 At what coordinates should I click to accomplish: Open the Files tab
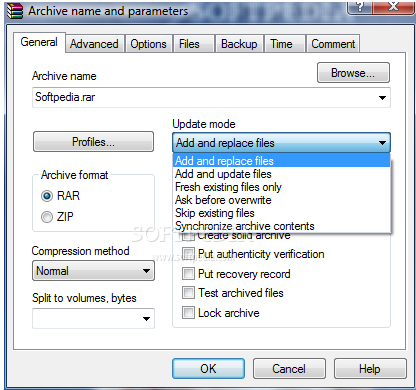pos(193,44)
